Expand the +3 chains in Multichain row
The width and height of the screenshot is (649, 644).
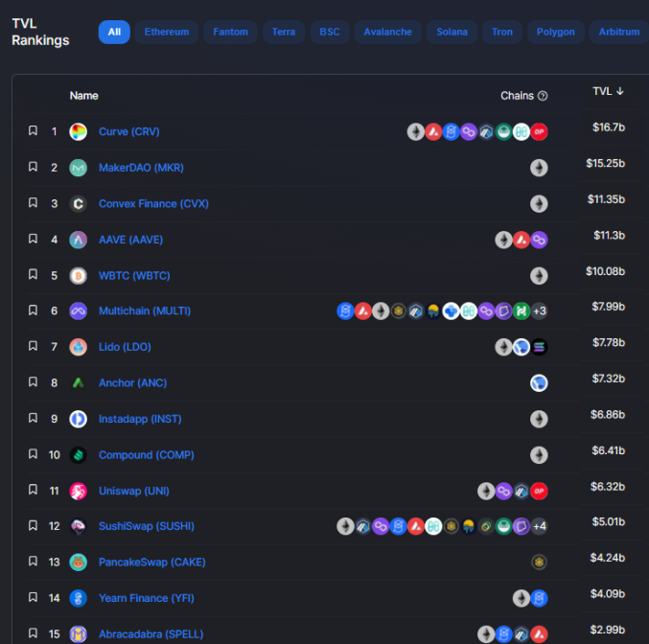[540, 310]
